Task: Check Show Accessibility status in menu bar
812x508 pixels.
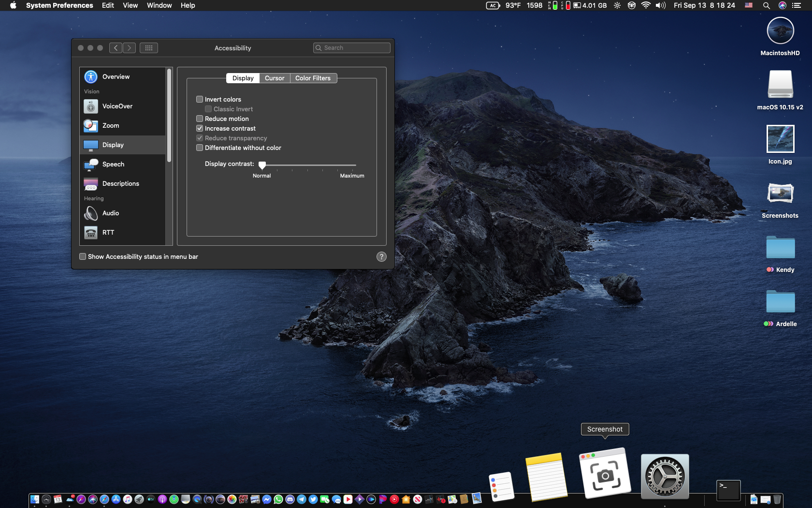Action: (x=83, y=256)
